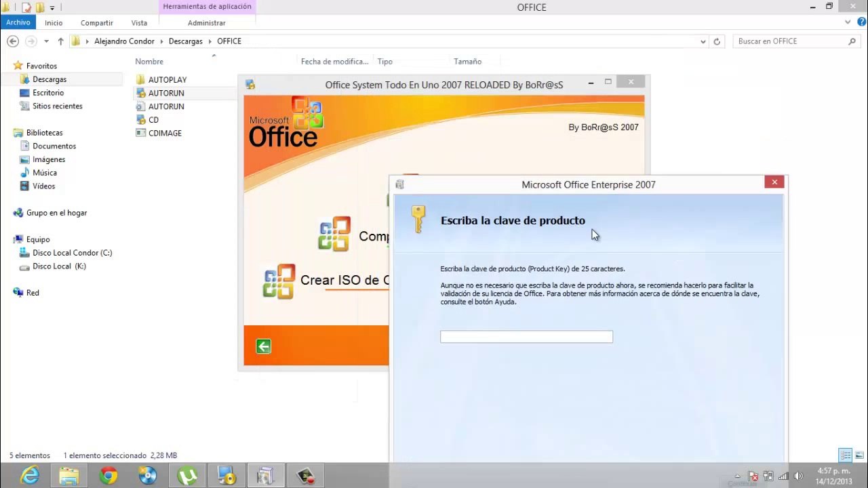Click the Office logo beside 'Crear ISO de'

279,281
